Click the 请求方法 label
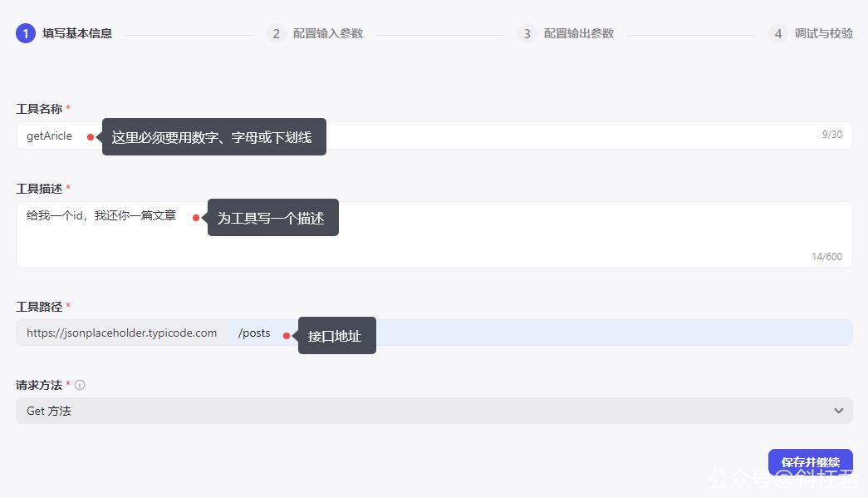 pyautogui.click(x=39, y=385)
